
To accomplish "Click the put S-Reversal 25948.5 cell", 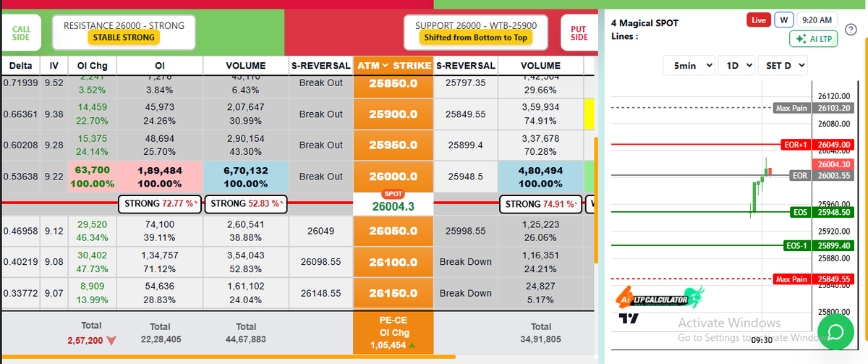I will pos(465,177).
